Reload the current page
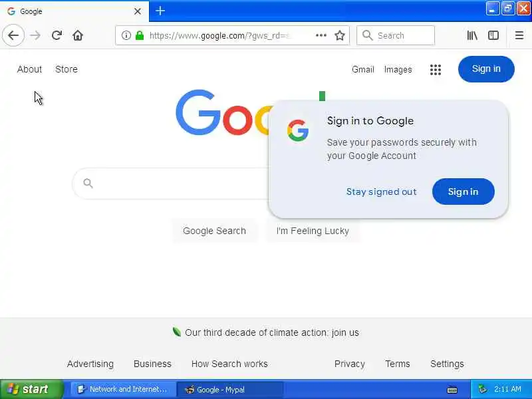 click(x=57, y=35)
